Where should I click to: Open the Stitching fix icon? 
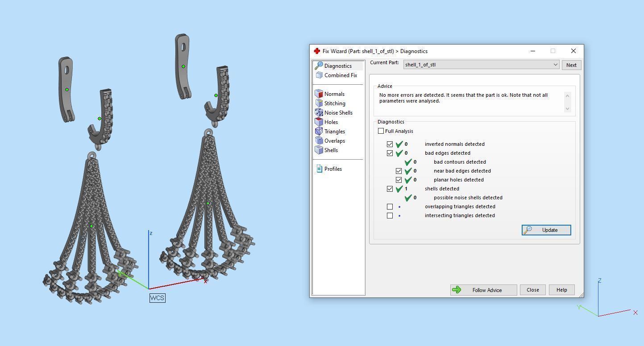coord(319,103)
